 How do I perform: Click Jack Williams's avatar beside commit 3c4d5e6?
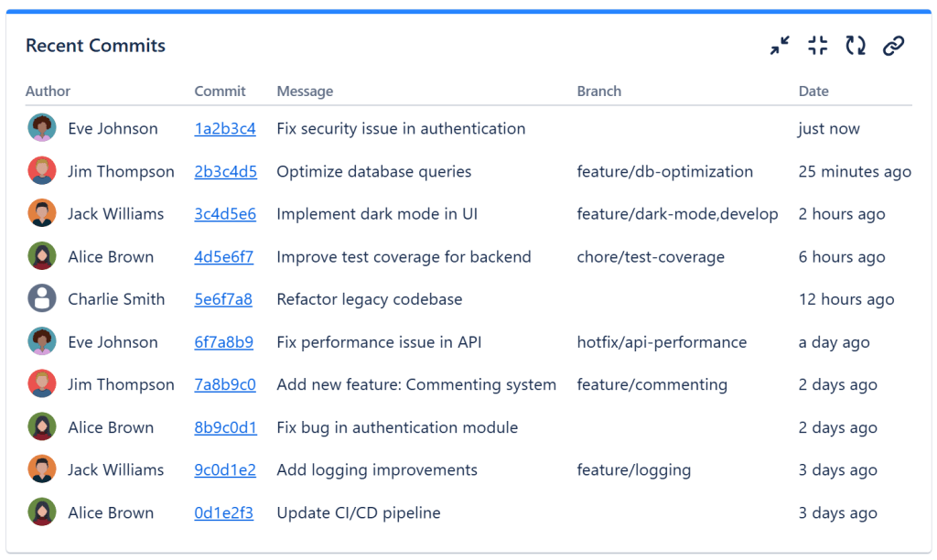(x=42, y=214)
